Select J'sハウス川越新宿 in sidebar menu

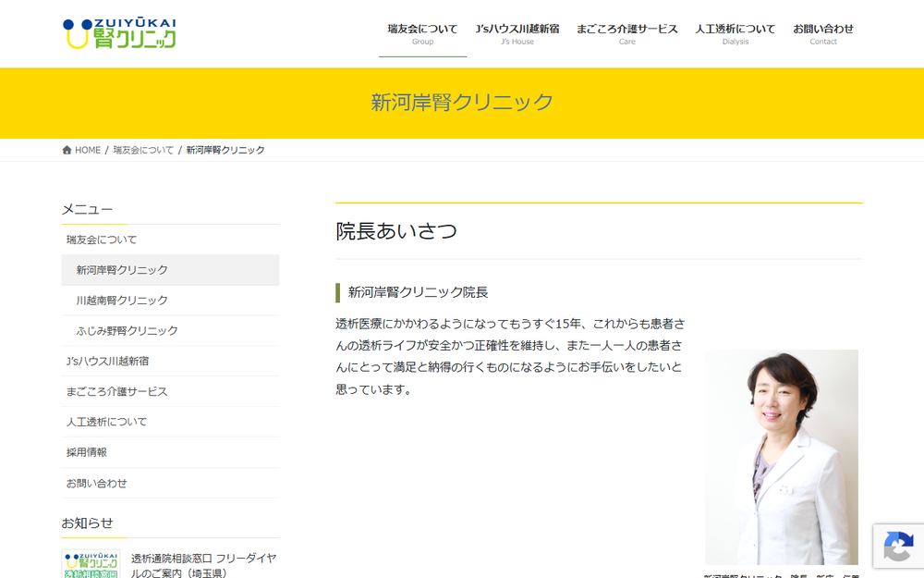pyautogui.click(x=170, y=361)
